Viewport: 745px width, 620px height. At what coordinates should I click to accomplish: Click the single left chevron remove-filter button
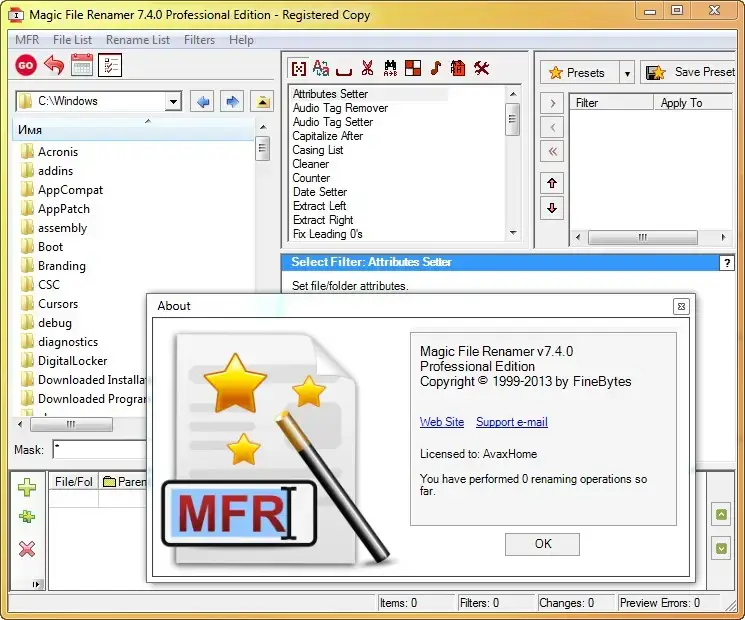click(x=552, y=127)
